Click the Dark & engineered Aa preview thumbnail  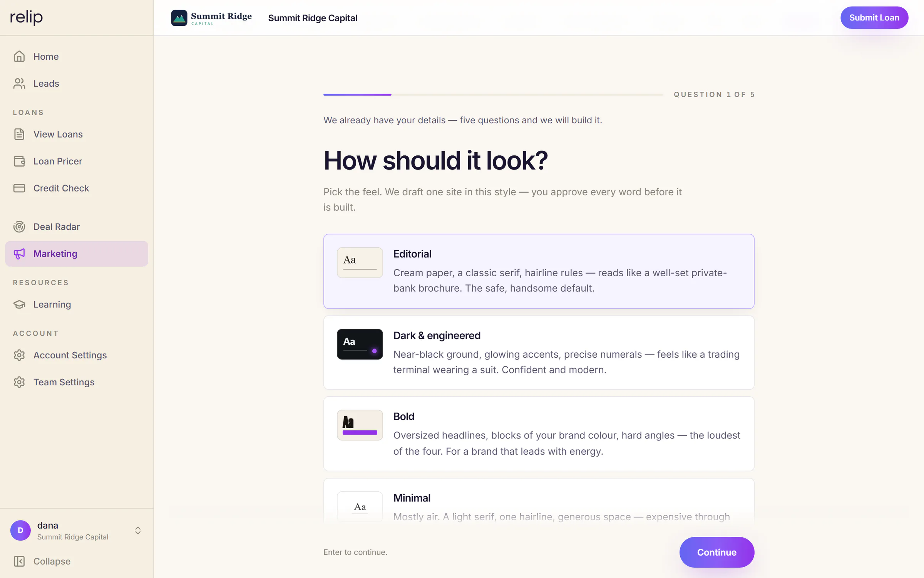point(360,344)
